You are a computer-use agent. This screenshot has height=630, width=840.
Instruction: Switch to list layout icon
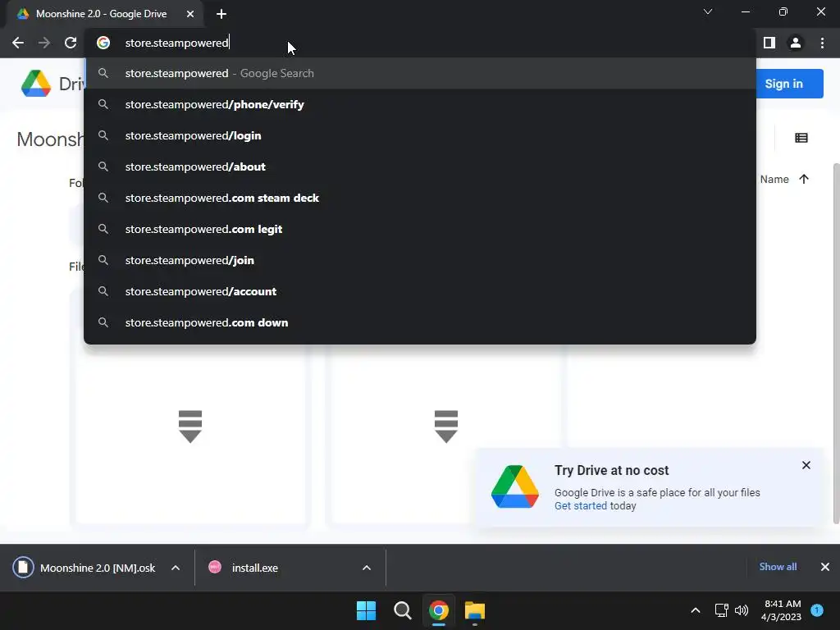(x=801, y=138)
